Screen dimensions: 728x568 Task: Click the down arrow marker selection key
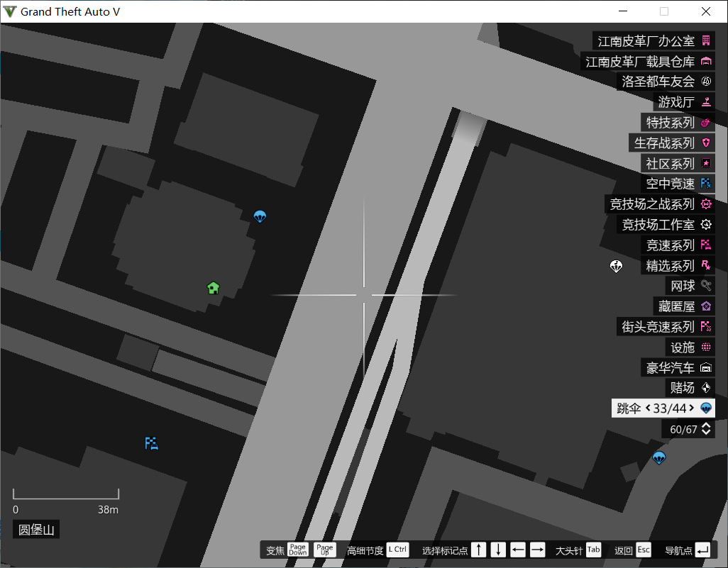tap(498, 550)
